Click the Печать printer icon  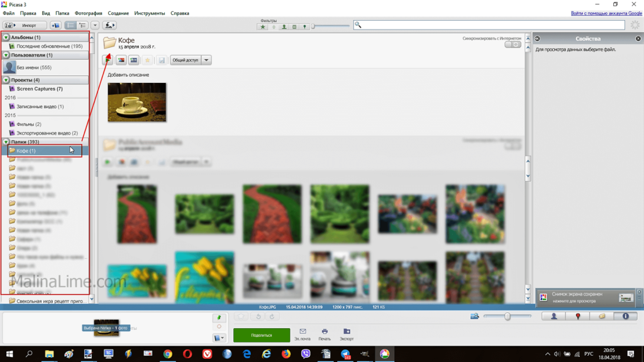(325, 332)
